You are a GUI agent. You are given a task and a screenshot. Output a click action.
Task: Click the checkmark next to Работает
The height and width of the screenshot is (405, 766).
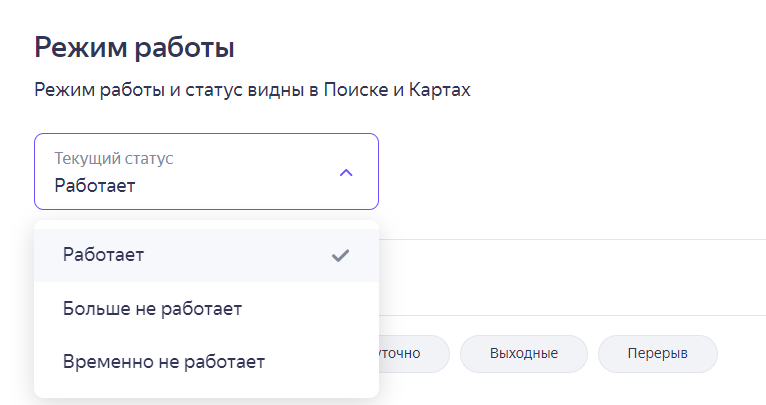click(x=340, y=255)
